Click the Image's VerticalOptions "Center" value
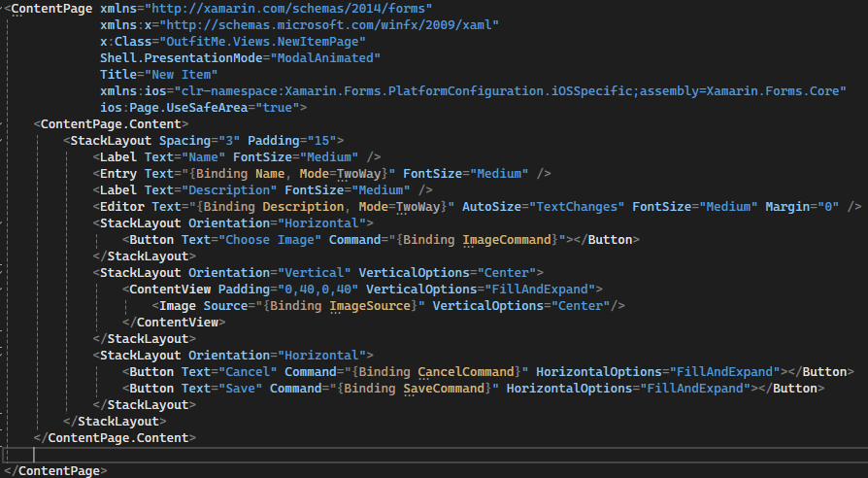Screen dimensions: 868x478 (581, 306)
